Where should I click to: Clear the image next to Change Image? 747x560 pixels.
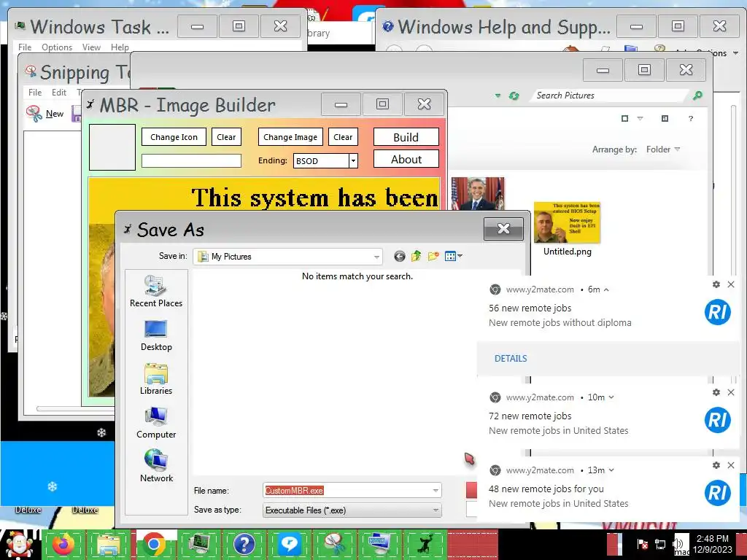coord(343,137)
